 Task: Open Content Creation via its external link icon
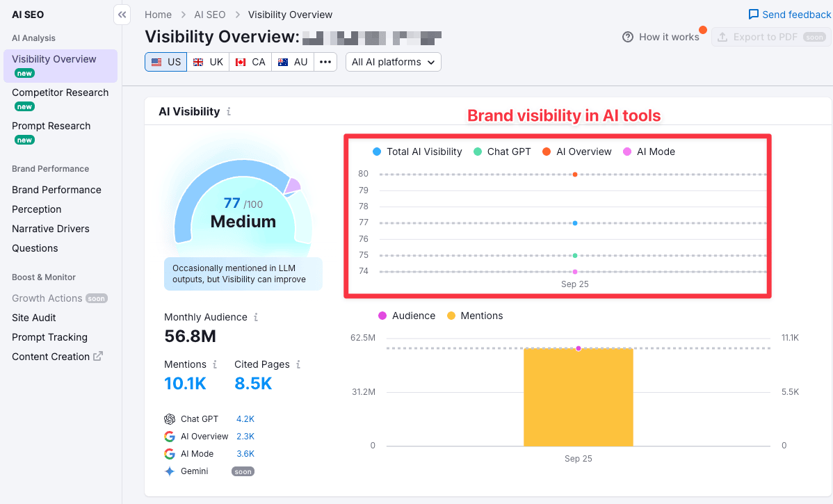point(99,357)
